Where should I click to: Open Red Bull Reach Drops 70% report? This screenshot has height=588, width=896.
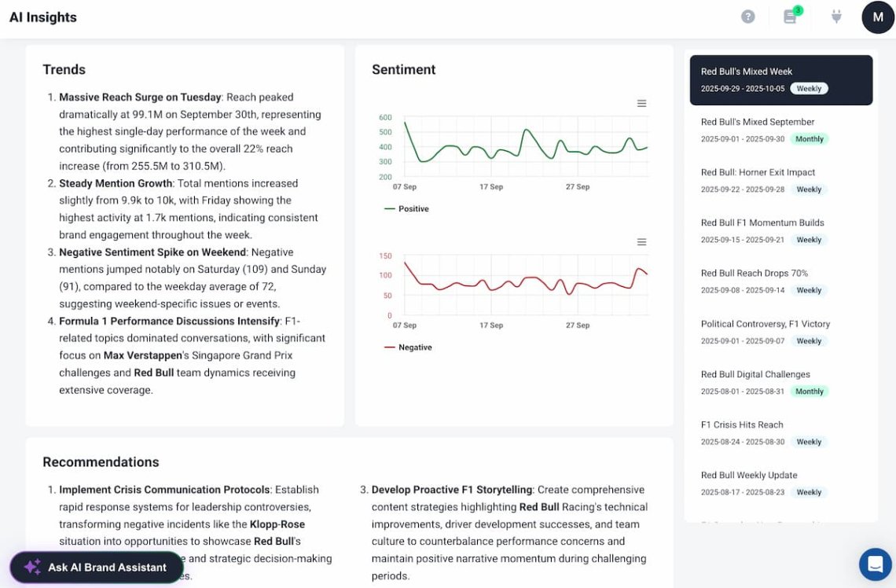(780, 281)
